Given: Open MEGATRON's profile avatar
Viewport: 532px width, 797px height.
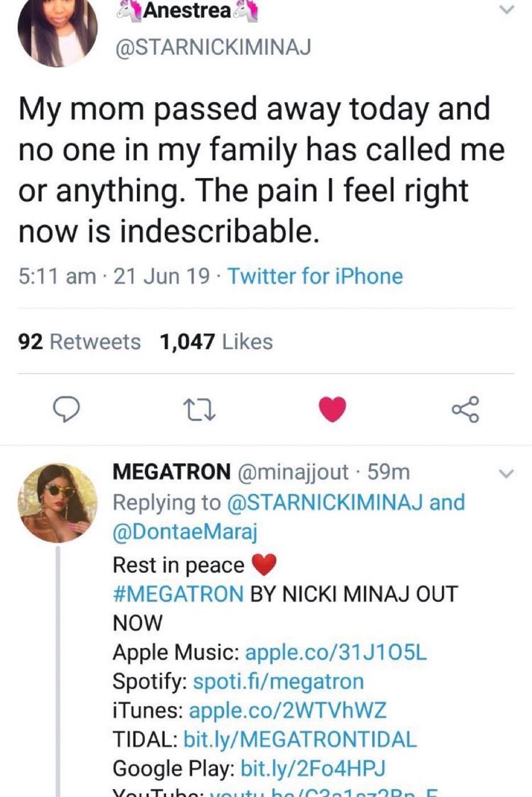Looking at the screenshot, I should point(57,502).
